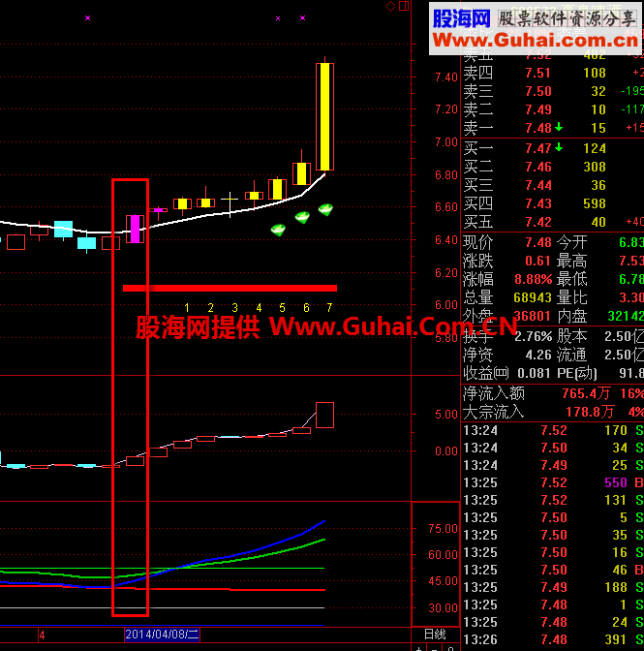Click the split-panel layout icon at the chart's top
The image size is (644, 651).
(x=404, y=6)
